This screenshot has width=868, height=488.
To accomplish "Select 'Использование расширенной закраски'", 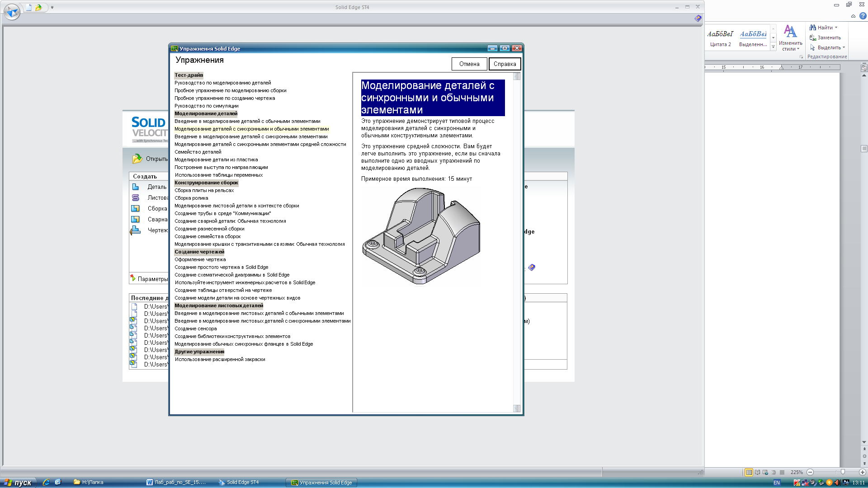I will pyautogui.click(x=220, y=359).
